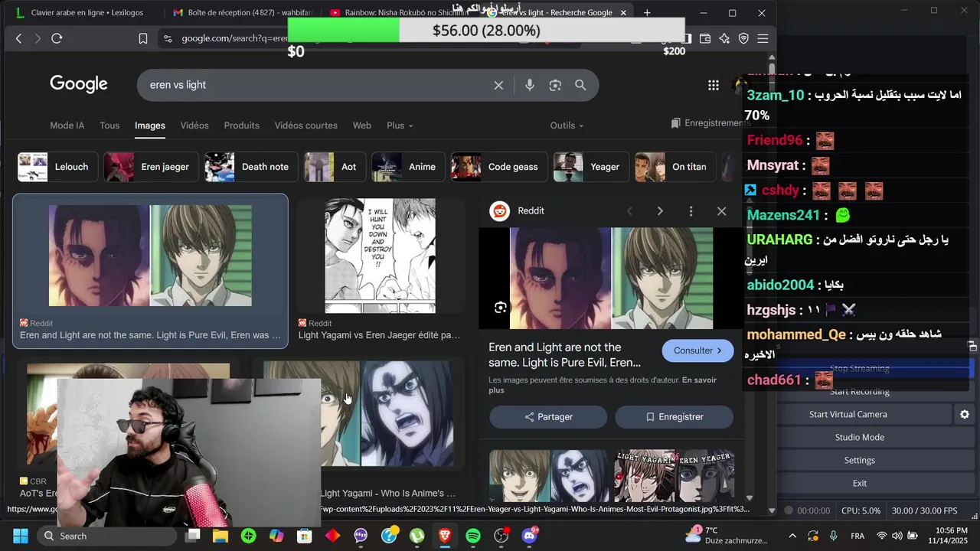This screenshot has height=551, width=980.
Task: Launch Spotify from taskbar
Action: point(473,536)
